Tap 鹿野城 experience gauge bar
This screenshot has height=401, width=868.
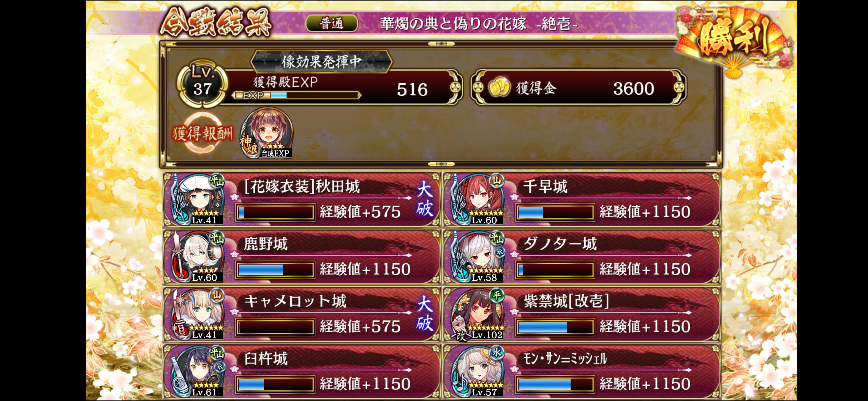click(x=275, y=270)
